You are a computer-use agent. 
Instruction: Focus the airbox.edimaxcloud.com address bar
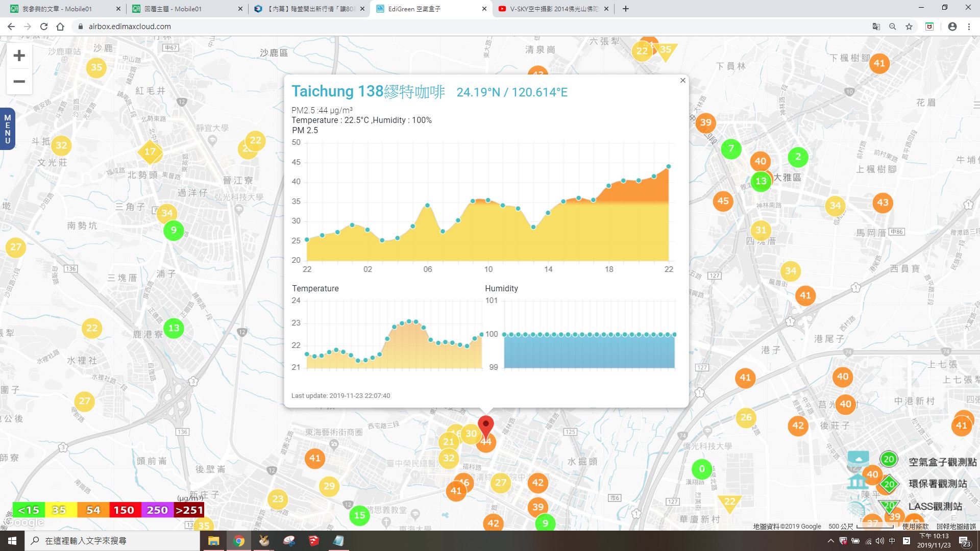click(x=470, y=27)
